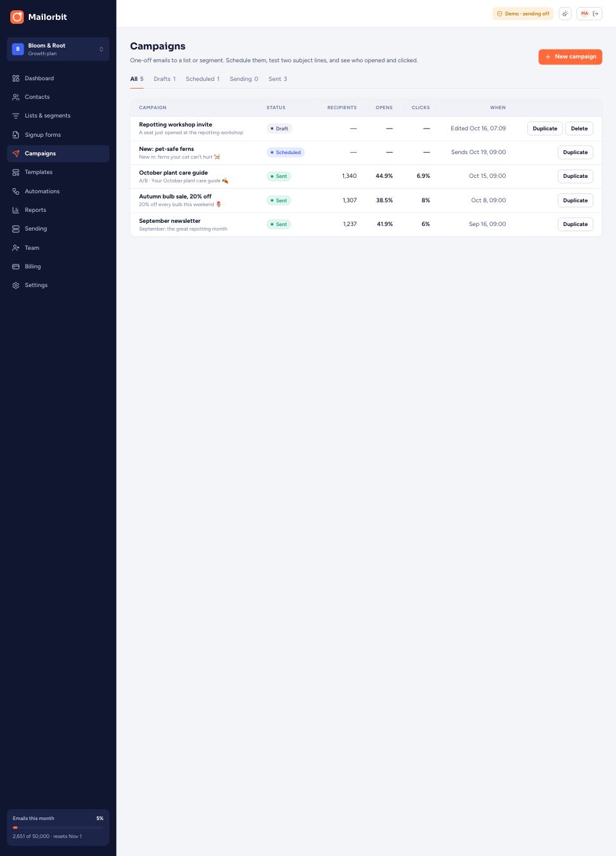Click the Sent badge for October guide
The width and height of the screenshot is (616, 856).
(x=279, y=176)
